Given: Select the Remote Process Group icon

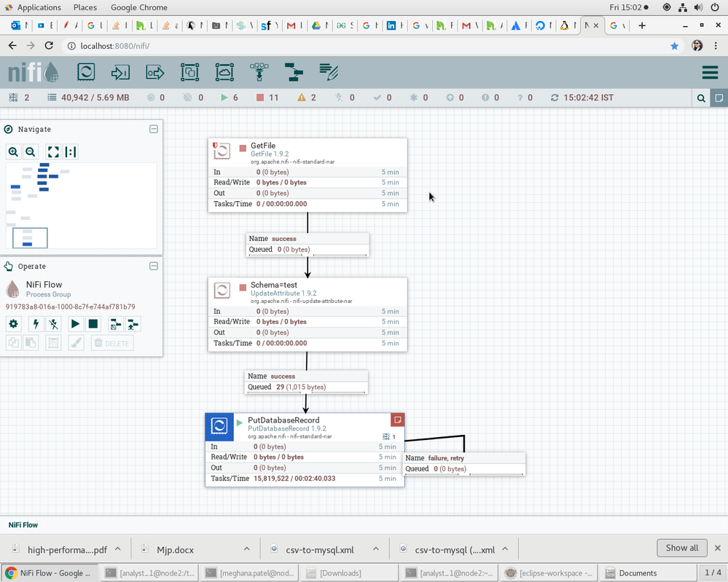Looking at the screenshot, I should (x=224, y=72).
